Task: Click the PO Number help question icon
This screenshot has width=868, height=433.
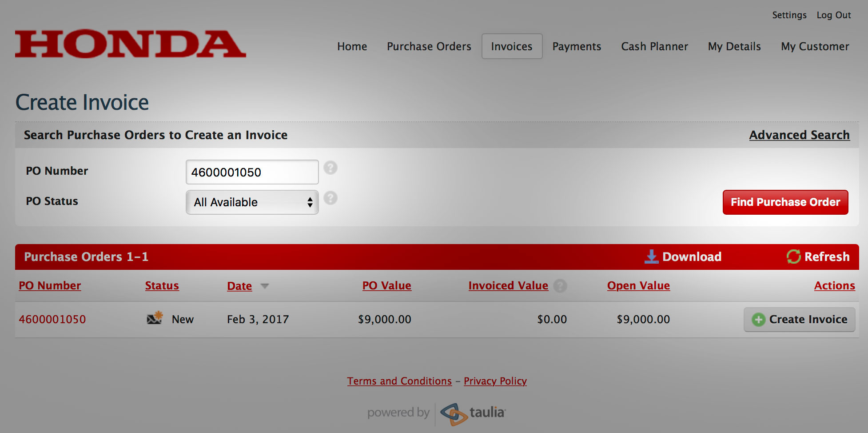Action: (330, 168)
